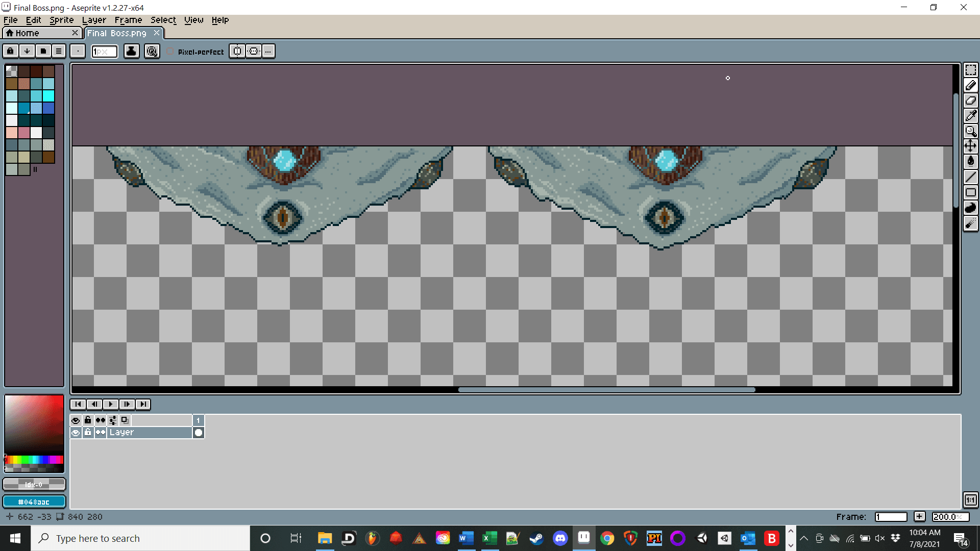
Task: Select the Eyedropper tool
Action: click(x=970, y=116)
